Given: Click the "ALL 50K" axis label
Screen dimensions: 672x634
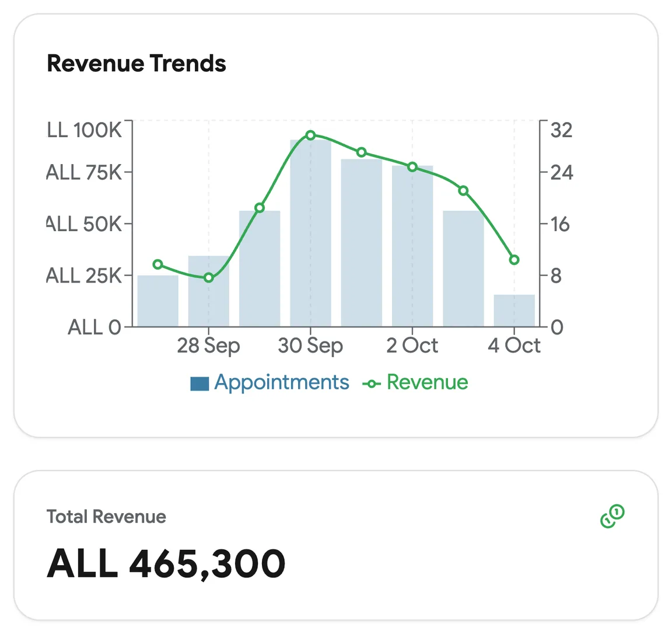Looking at the screenshot, I should (x=84, y=224).
